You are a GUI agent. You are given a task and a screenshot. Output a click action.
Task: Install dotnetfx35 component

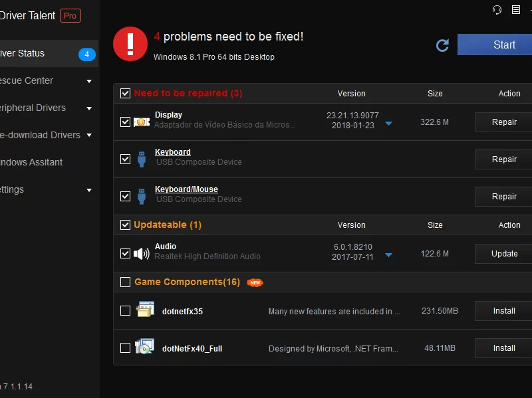[503, 311]
